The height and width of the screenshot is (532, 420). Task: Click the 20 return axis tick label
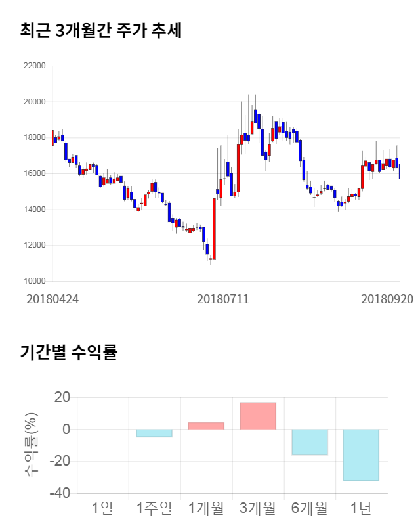(62, 397)
